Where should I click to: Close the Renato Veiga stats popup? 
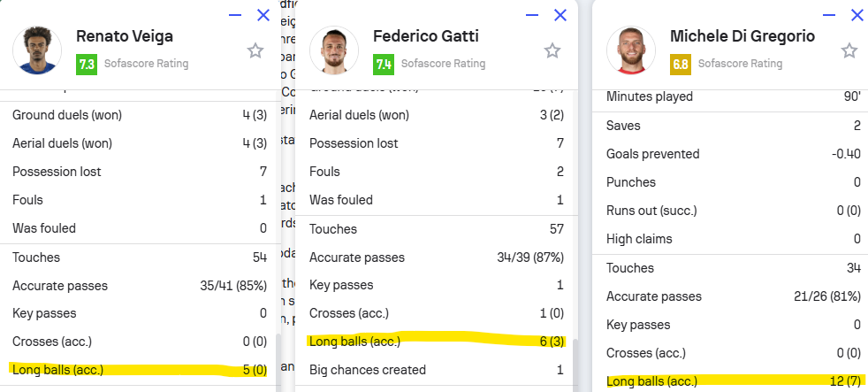pyautogui.click(x=263, y=15)
